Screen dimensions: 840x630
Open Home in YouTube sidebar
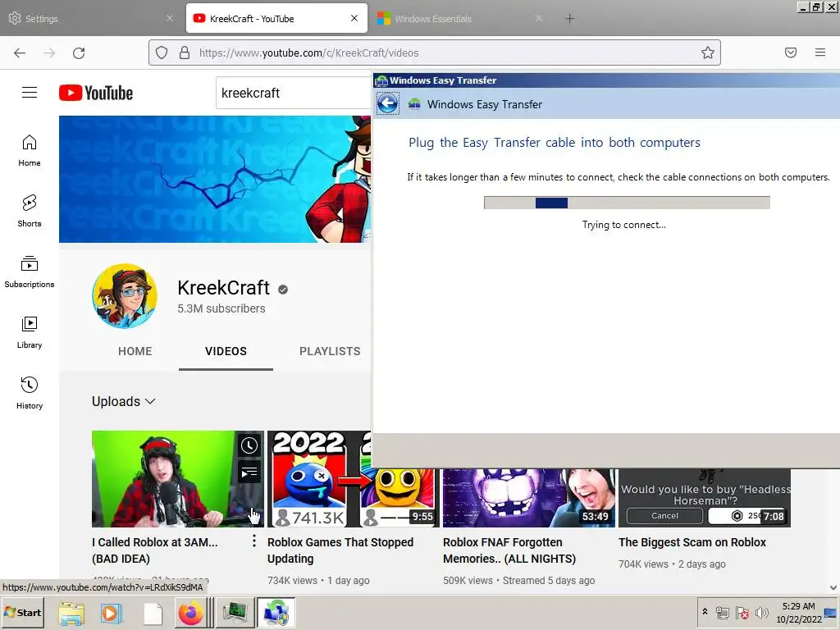(x=30, y=151)
